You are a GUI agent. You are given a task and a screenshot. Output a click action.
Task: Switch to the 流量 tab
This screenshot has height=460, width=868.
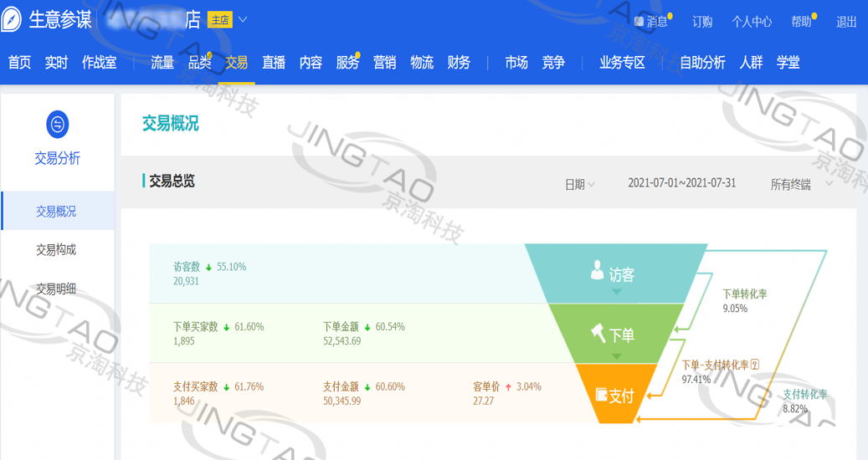[x=162, y=63]
